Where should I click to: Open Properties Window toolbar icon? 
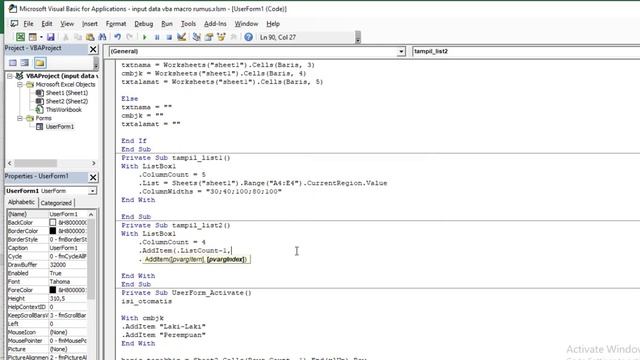(209, 37)
